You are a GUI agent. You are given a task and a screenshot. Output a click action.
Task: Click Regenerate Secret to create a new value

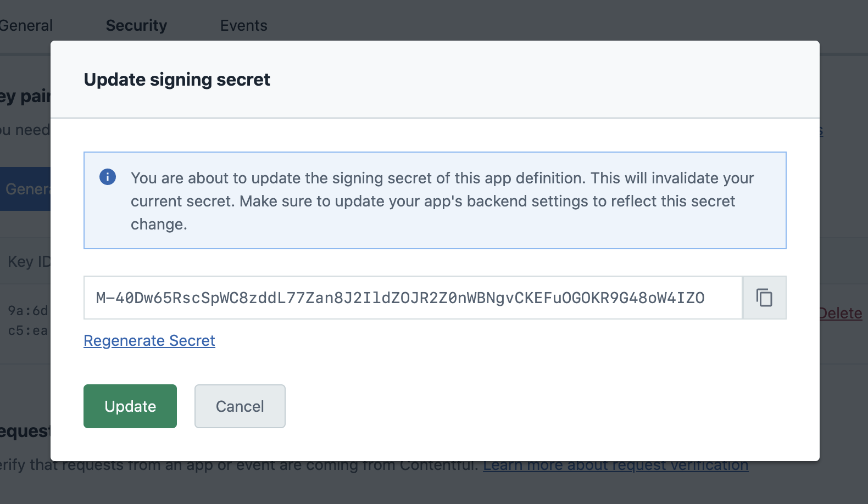(149, 340)
